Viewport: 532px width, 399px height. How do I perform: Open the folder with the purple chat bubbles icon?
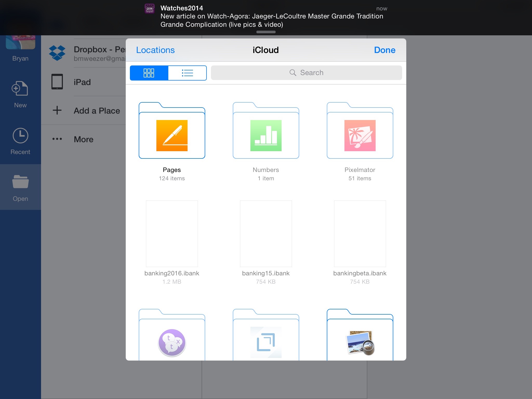tap(172, 335)
